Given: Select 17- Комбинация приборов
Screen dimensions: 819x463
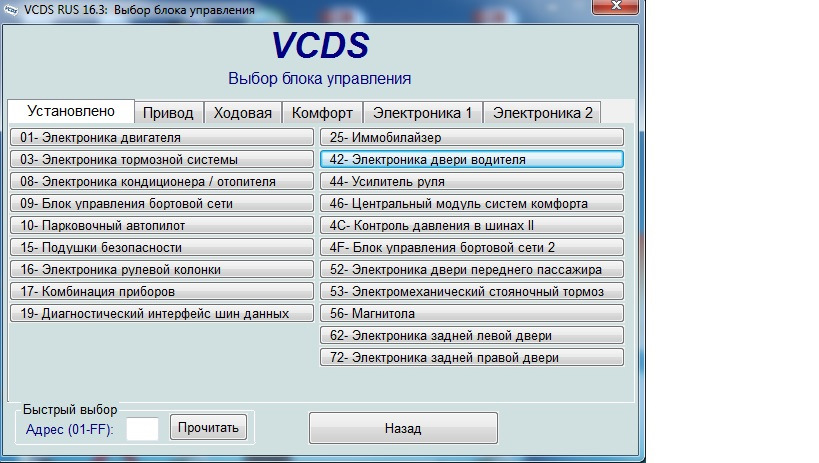Looking at the screenshot, I should tap(162, 291).
